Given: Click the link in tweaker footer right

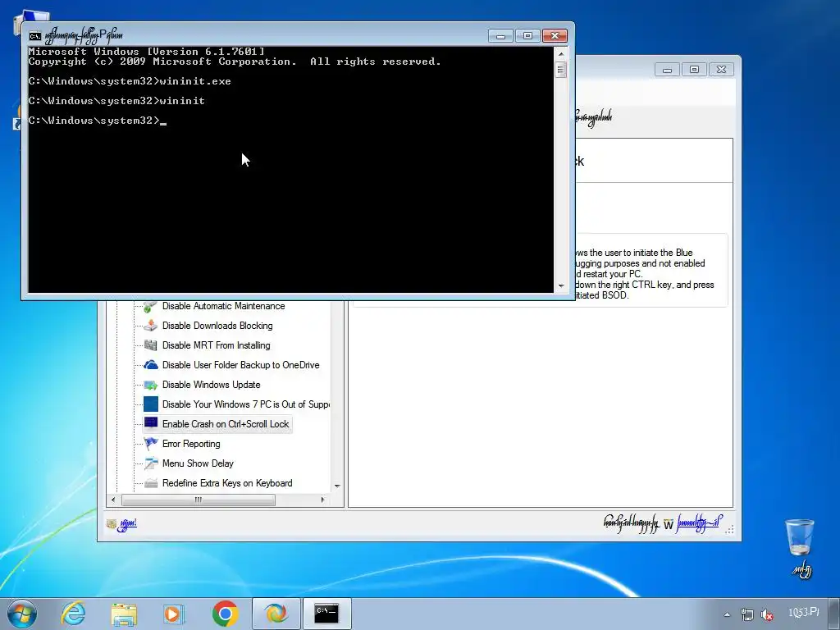Looking at the screenshot, I should [x=699, y=523].
